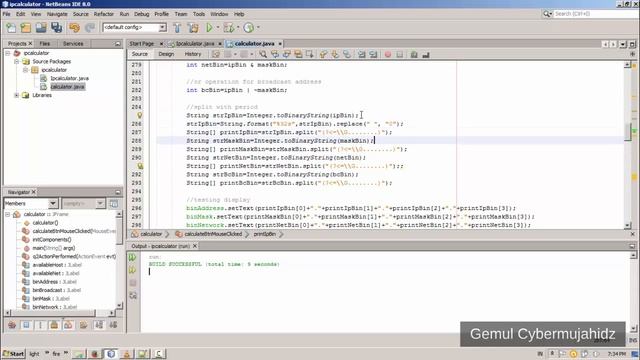Screen dimensions: 640x360
Task: Open the Refactor menu
Action: [x=104, y=14]
